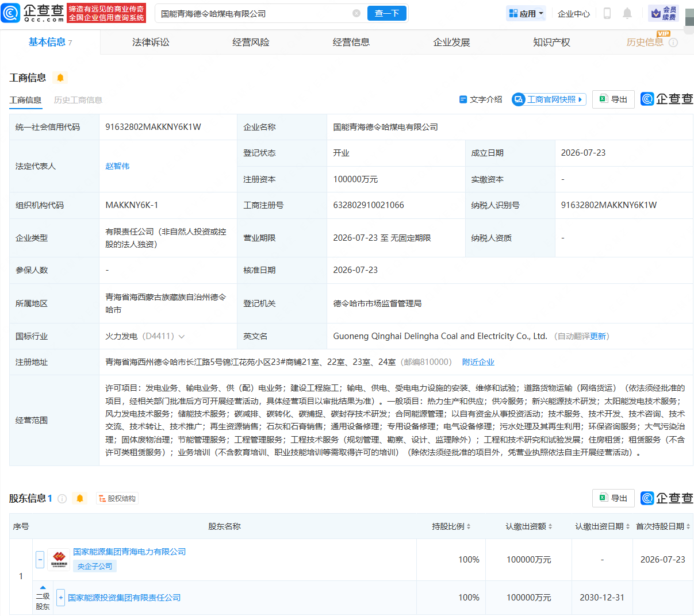This screenshot has width=694, height=616.
Task: Collapse the 国家能源集团青海电力有限公司 shareholder row
Action: coord(40,560)
